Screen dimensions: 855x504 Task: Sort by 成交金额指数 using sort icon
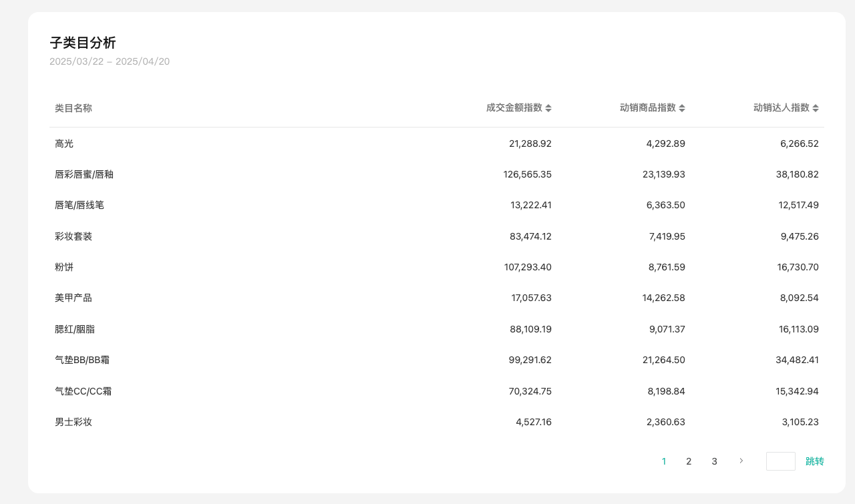548,108
